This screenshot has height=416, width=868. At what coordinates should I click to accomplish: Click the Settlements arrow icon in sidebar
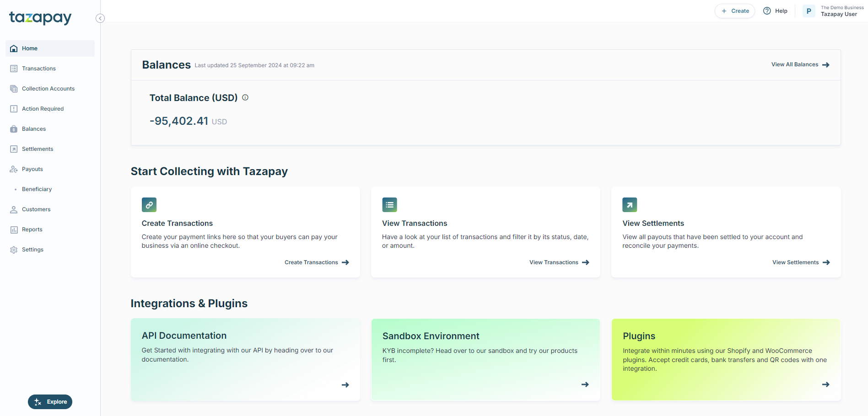[x=14, y=149]
